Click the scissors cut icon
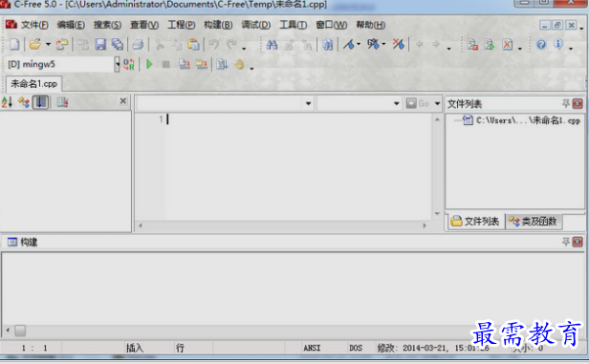The width and height of the screenshot is (589, 364). click(x=160, y=44)
